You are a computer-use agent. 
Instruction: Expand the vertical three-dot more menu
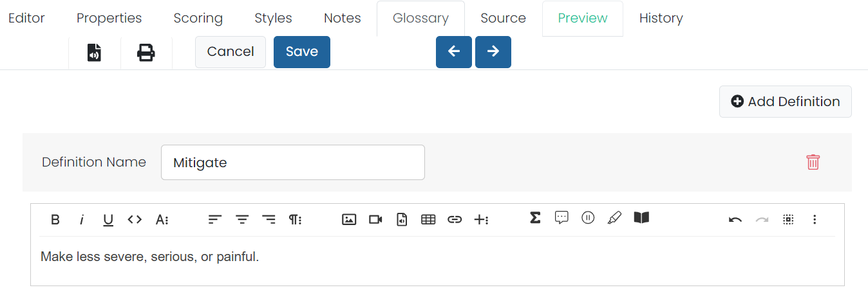tap(815, 219)
